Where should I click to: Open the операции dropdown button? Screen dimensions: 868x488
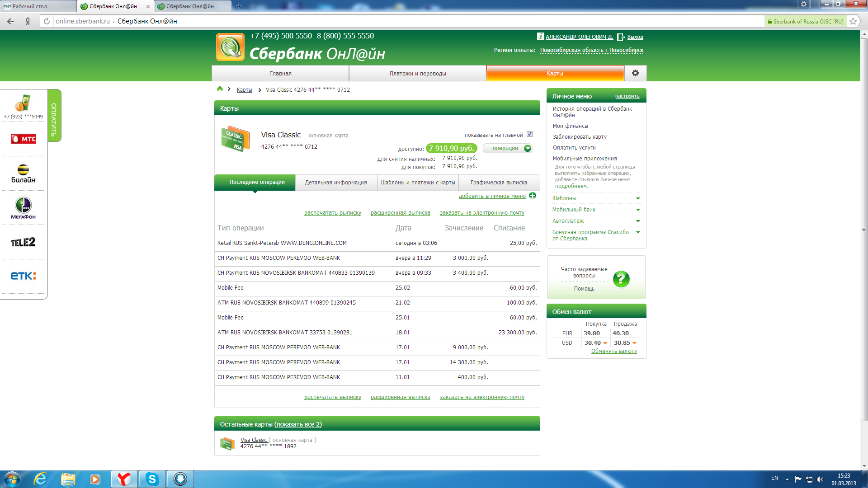[507, 148]
